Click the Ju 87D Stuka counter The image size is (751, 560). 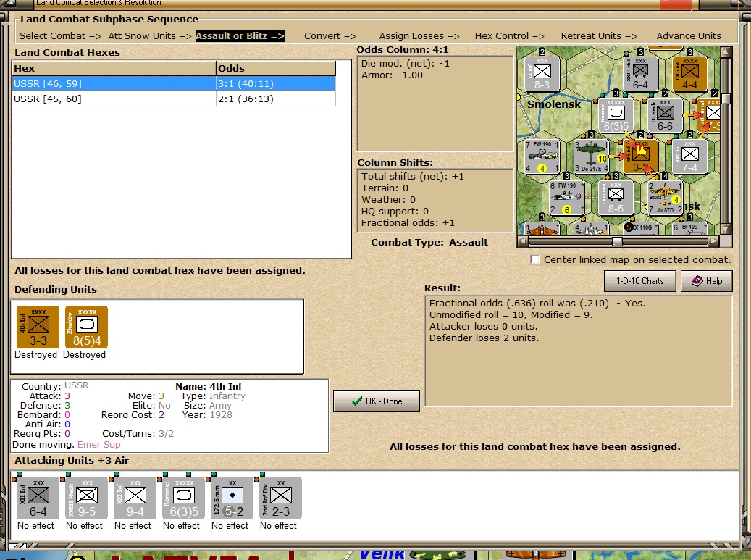665,198
